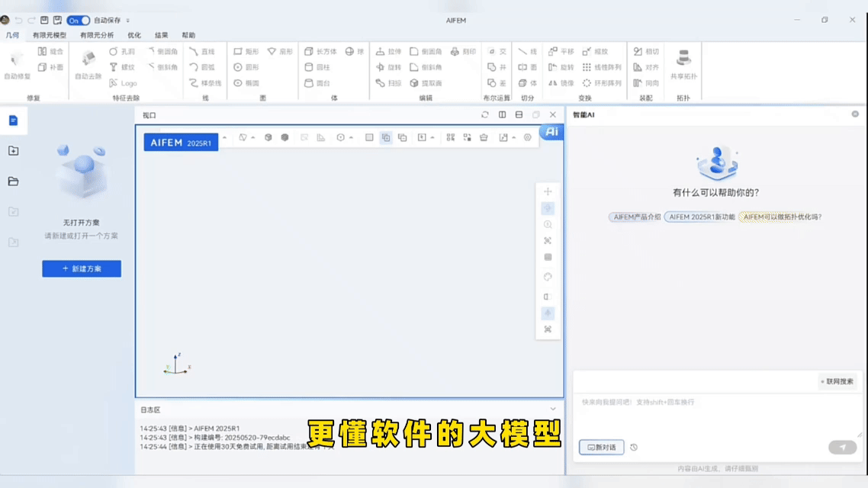Open the 结果 results ribbon tab

point(161,35)
